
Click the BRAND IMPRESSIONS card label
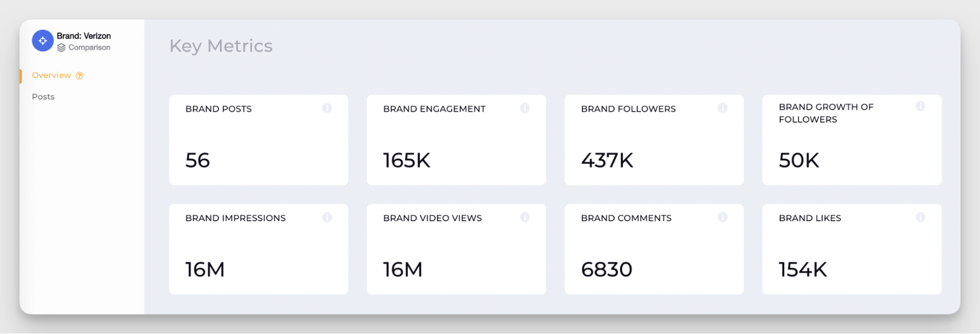(x=236, y=218)
